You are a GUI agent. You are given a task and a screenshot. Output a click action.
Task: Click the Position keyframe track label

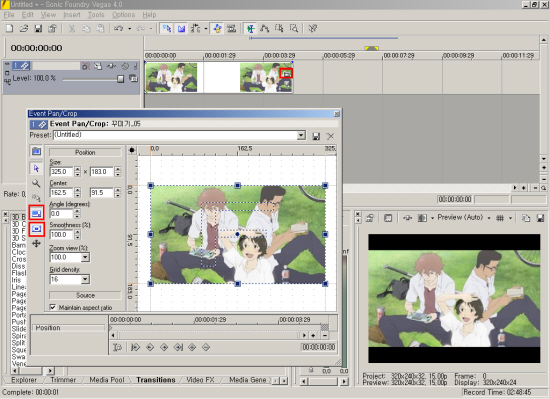pos(69,328)
